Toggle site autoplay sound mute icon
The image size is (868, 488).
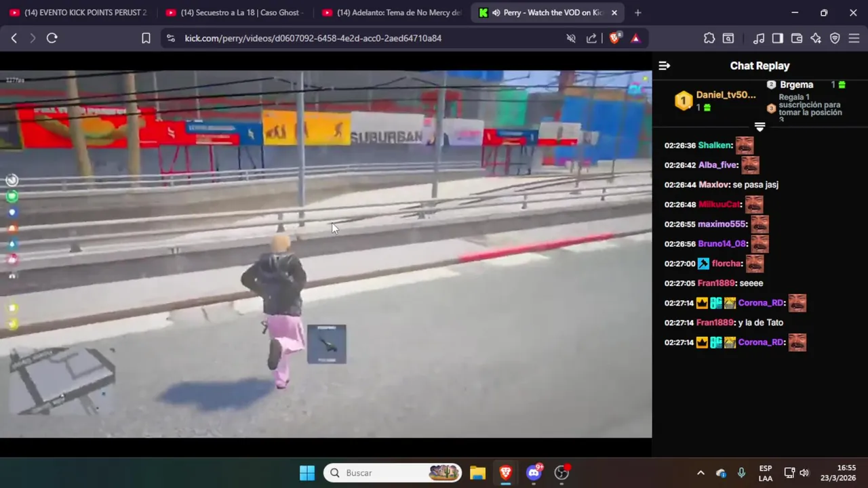point(571,38)
